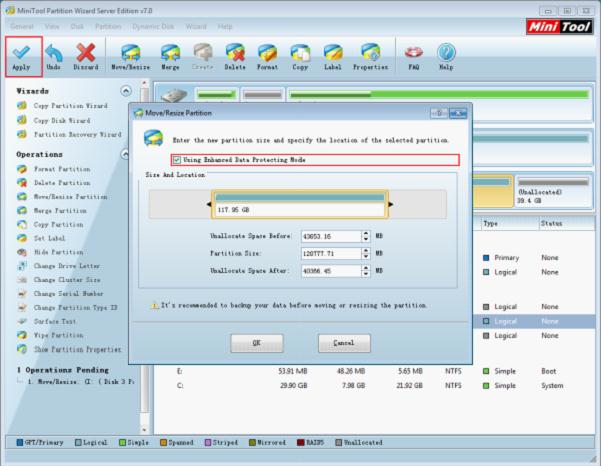Adjust the Partition Size spinner
Image resolution: width=602 pixels, height=466 pixels.
tap(366, 253)
